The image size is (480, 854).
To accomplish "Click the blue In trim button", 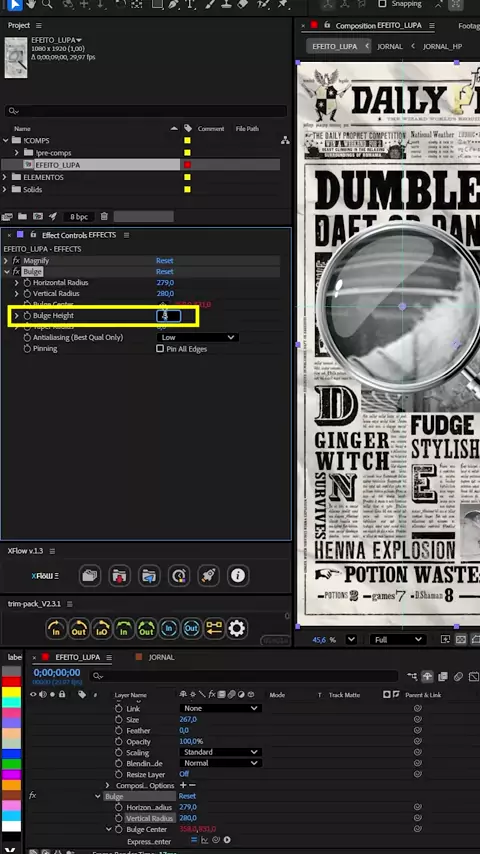I will pyautogui.click(x=169, y=629).
